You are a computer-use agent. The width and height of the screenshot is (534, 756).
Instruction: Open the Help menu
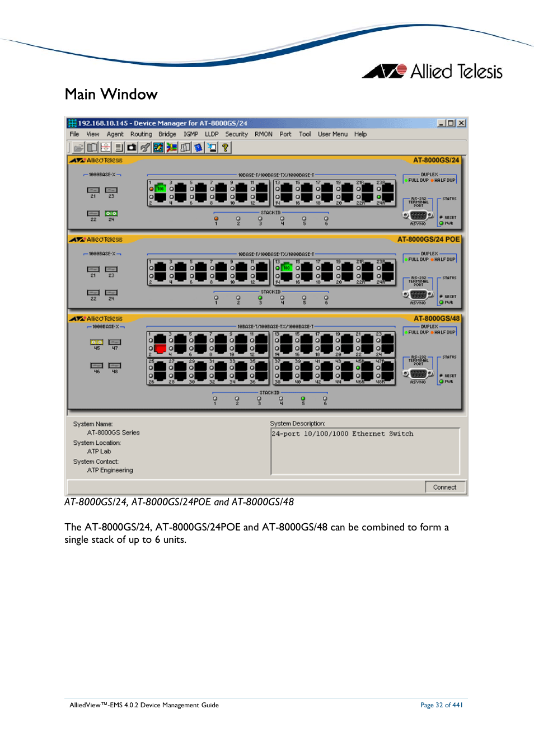coord(360,134)
